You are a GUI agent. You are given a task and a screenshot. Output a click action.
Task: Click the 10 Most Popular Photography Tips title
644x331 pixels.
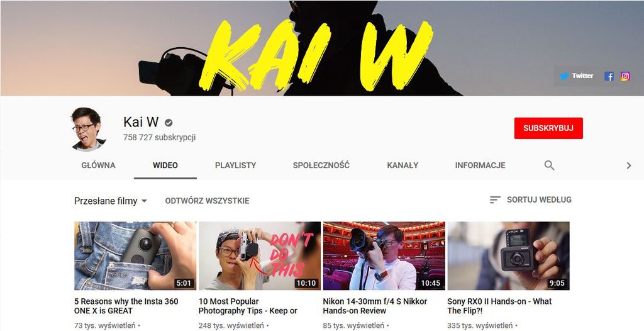tap(248, 306)
